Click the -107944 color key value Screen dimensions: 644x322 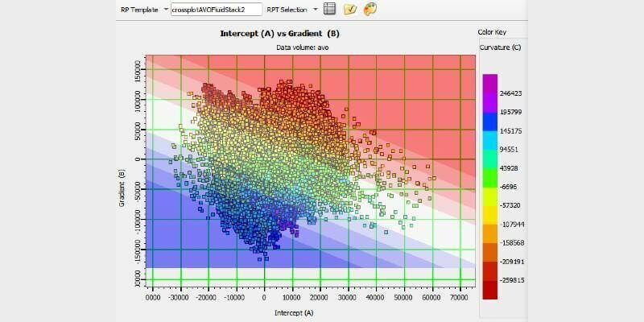point(512,225)
